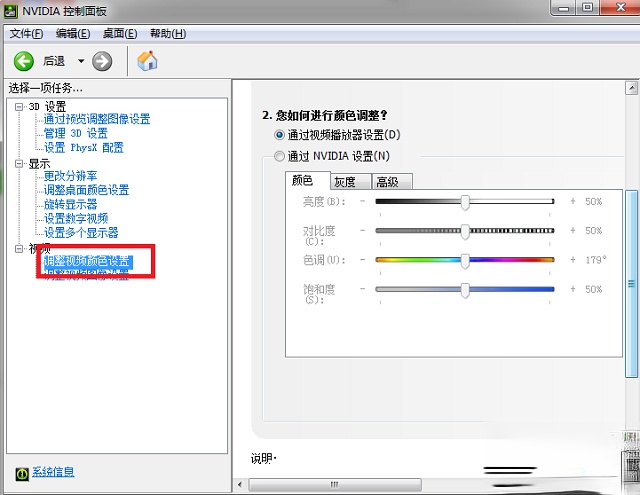Minimize the NVIDIA 控制面板 window
Screen dimensions: 640x495
pos(563,8)
